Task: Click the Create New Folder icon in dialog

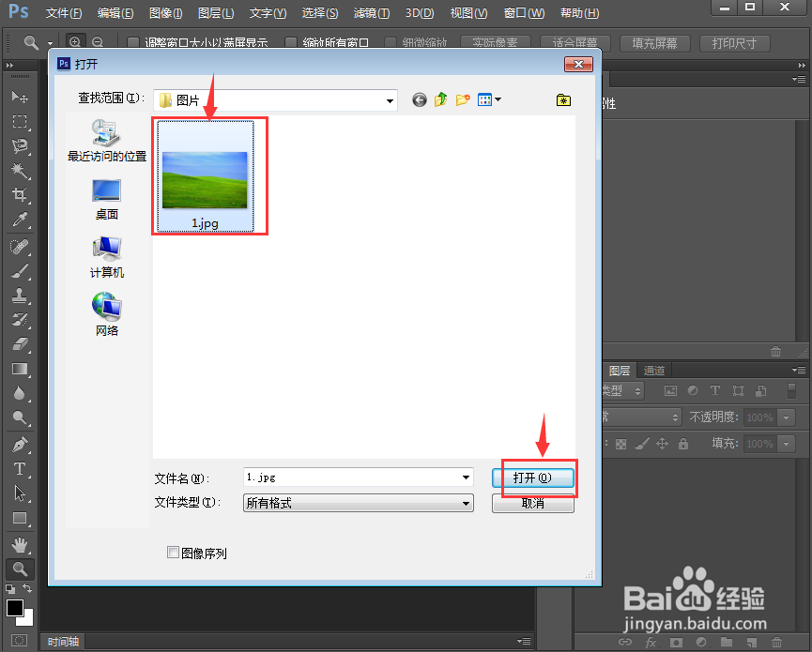Action: tap(462, 99)
